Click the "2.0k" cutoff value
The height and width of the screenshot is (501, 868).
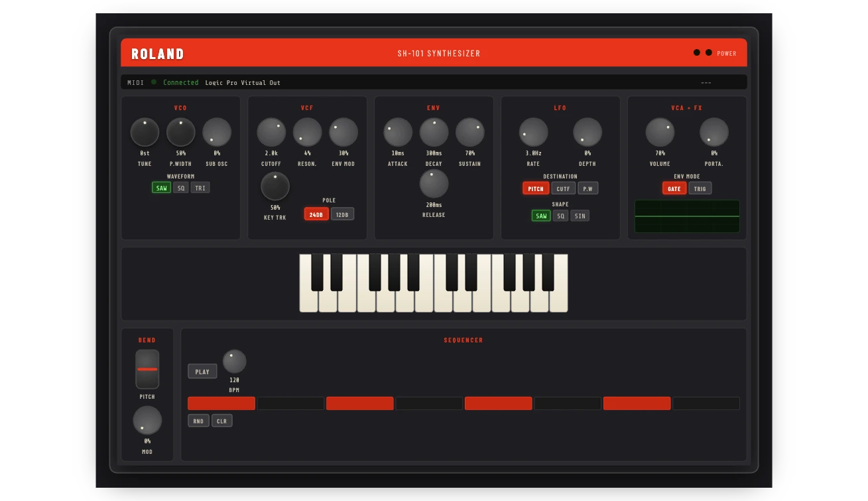click(x=271, y=153)
